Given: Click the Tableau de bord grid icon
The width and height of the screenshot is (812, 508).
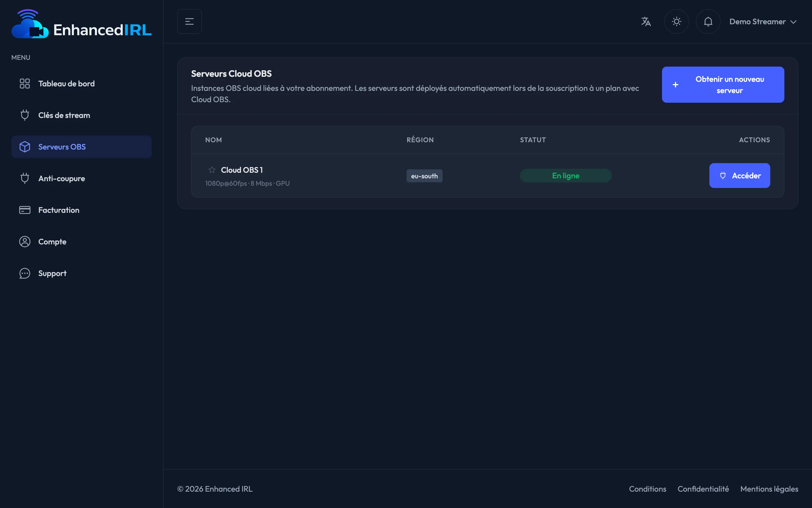Looking at the screenshot, I should click(x=25, y=84).
